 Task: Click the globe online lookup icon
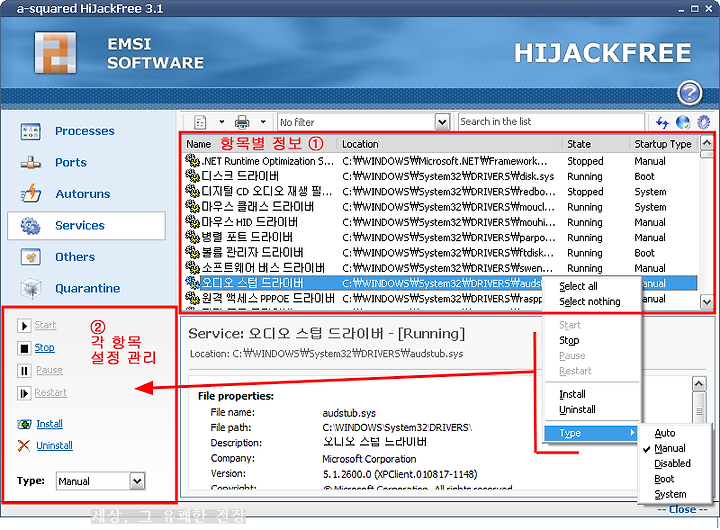[x=683, y=122]
